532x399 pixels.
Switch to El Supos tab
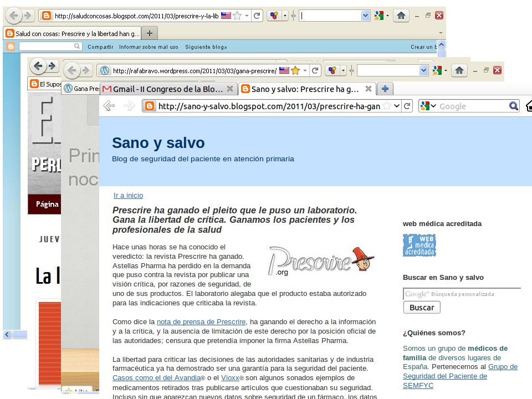pos(45,84)
